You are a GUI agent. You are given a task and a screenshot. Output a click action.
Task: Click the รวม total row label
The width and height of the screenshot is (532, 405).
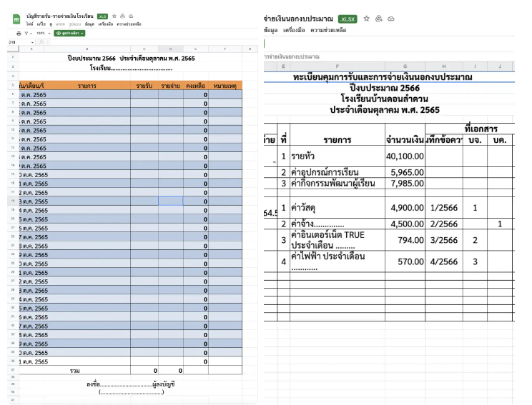point(74,371)
